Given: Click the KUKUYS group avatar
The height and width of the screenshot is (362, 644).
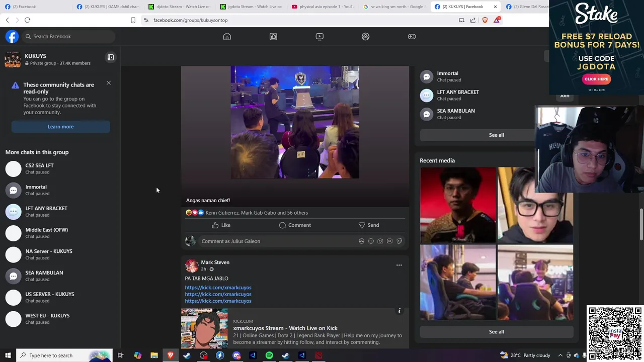Looking at the screenshot, I should (13, 59).
